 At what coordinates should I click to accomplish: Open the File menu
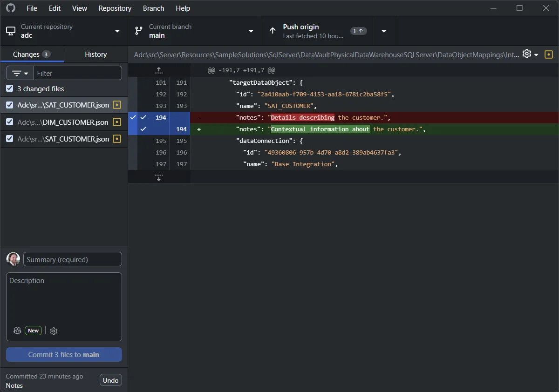click(x=32, y=8)
